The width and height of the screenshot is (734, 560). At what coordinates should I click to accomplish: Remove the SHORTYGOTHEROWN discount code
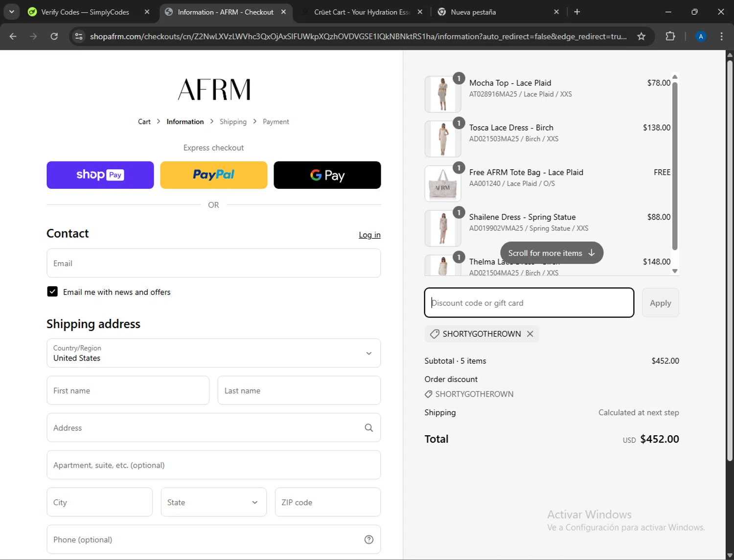[x=530, y=334]
